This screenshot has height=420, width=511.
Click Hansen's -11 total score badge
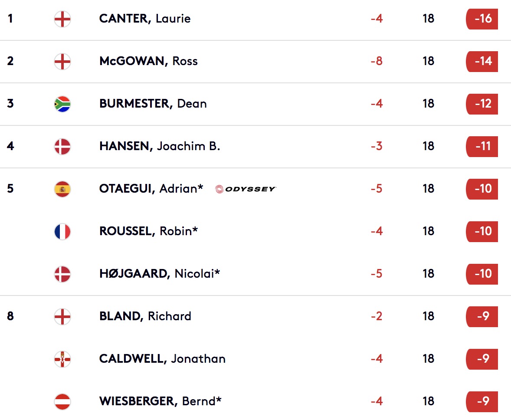coord(482,146)
